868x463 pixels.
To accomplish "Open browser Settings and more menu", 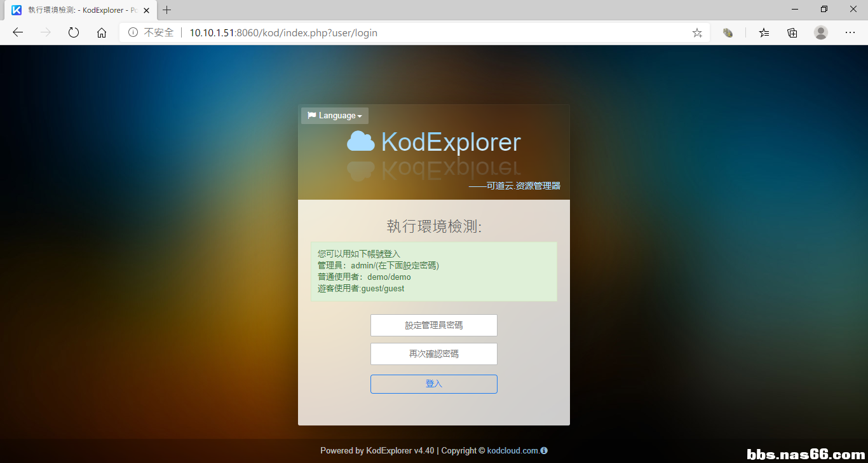I will [x=850, y=32].
